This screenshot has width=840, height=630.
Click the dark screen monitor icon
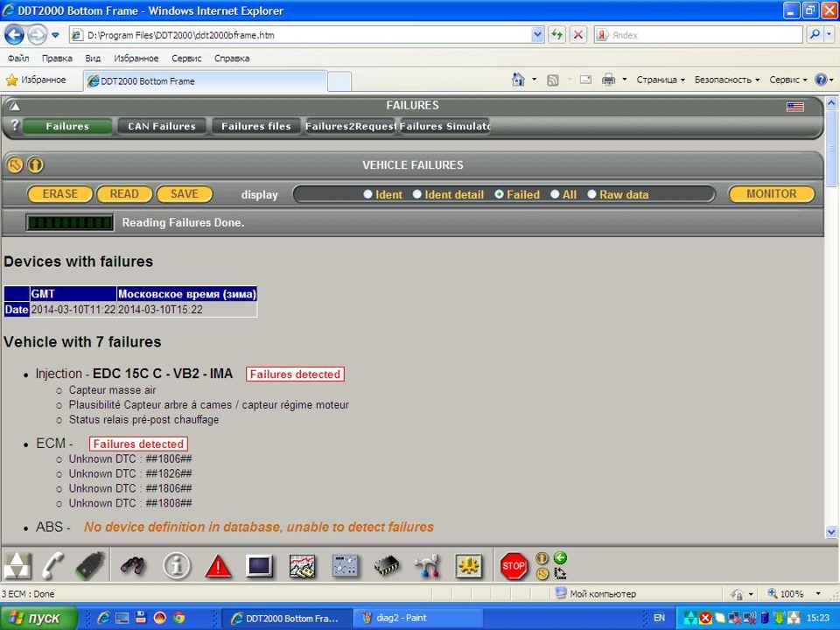260,566
